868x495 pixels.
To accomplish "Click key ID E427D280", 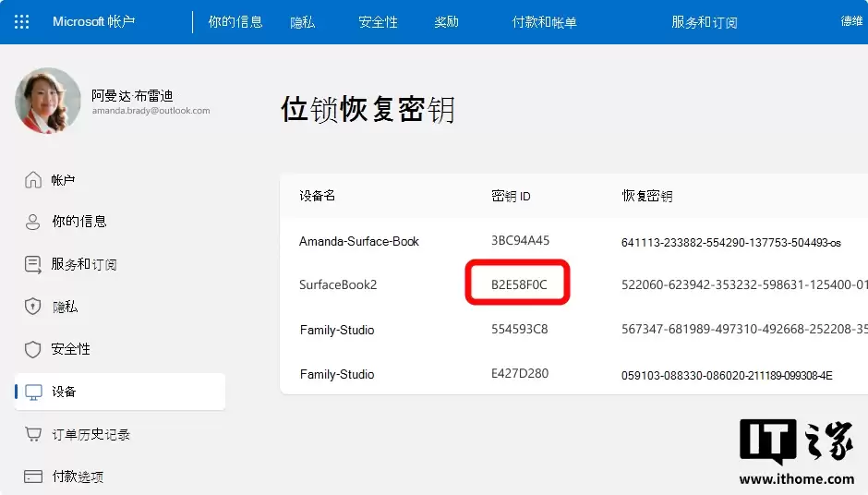I will point(520,373).
